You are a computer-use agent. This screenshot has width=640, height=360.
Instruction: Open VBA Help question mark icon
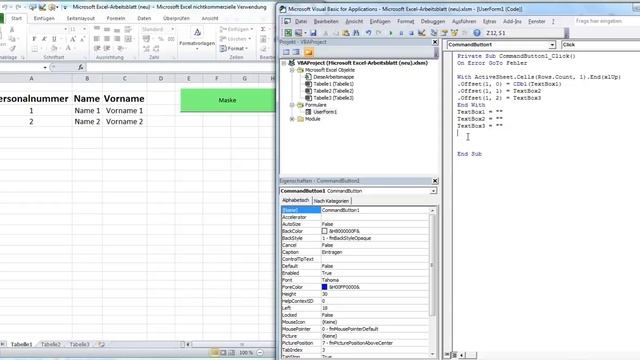click(x=477, y=33)
